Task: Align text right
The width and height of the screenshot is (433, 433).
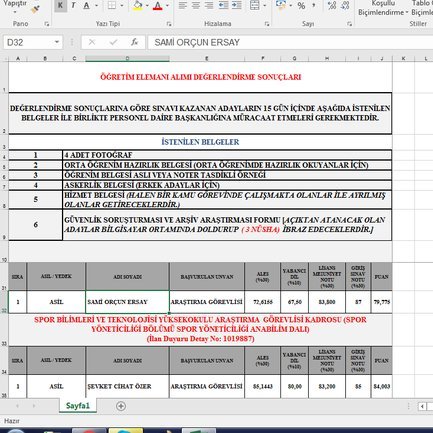Action: (209, 6)
